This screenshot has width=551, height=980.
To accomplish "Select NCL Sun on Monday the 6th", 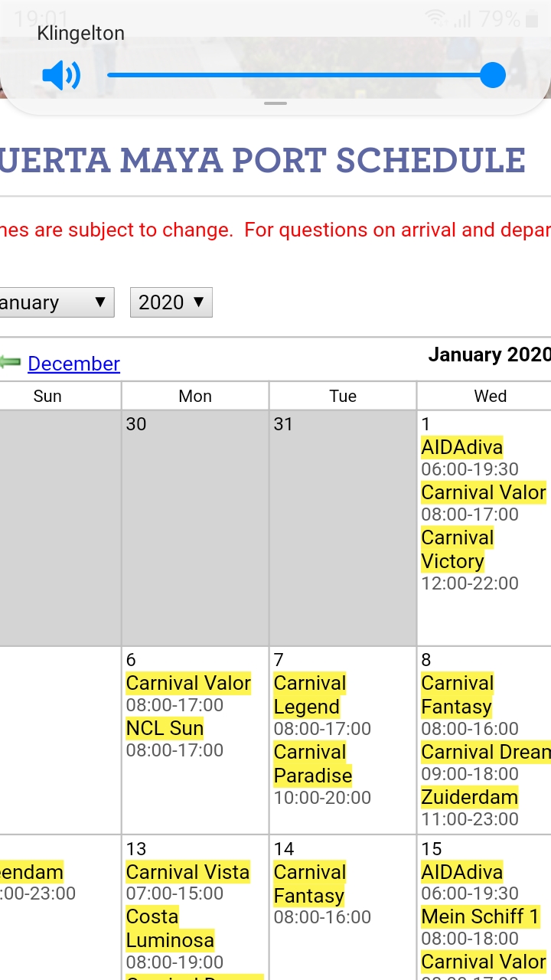I will (x=165, y=728).
